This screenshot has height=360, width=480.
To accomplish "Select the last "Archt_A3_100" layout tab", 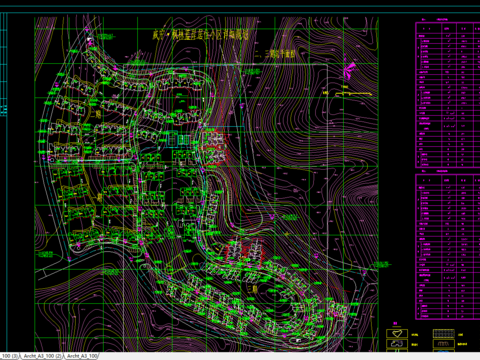I will (82, 356).
